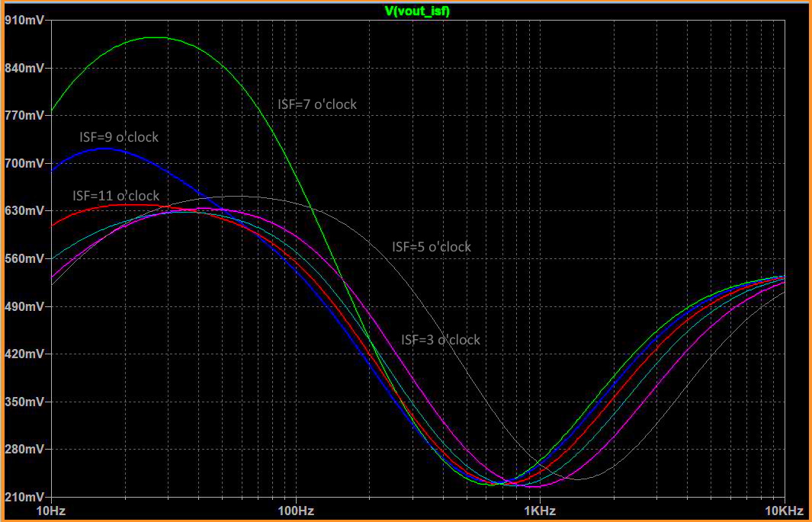Click the peak of the green curve
812x522 pixels.
[x=157, y=37]
